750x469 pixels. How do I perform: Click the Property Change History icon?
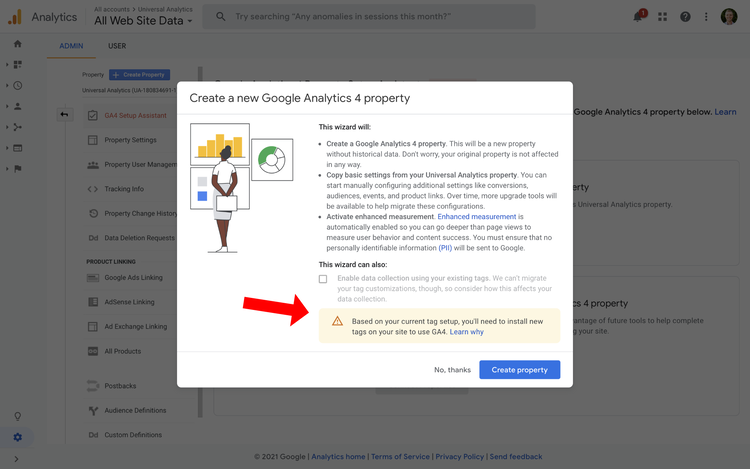tap(93, 213)
